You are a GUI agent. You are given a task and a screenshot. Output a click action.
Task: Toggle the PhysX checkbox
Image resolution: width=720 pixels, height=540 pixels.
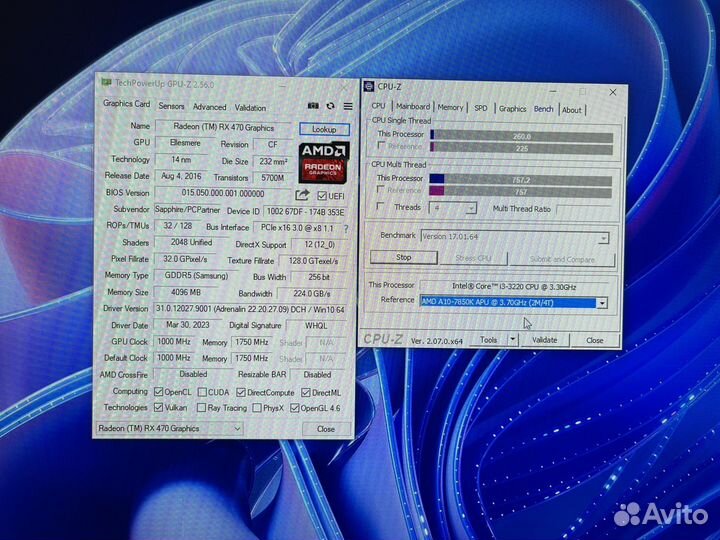pos(257,408)
